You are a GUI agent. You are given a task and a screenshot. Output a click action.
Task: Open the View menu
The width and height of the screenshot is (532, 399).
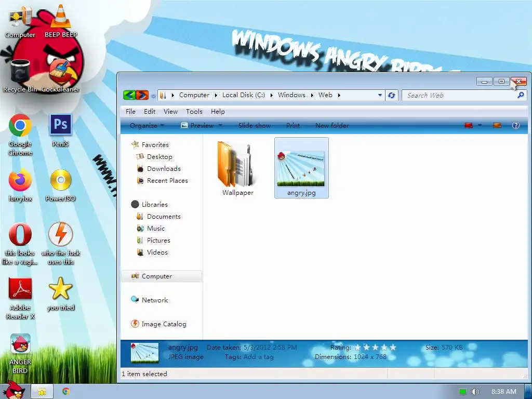coord(170,112)
